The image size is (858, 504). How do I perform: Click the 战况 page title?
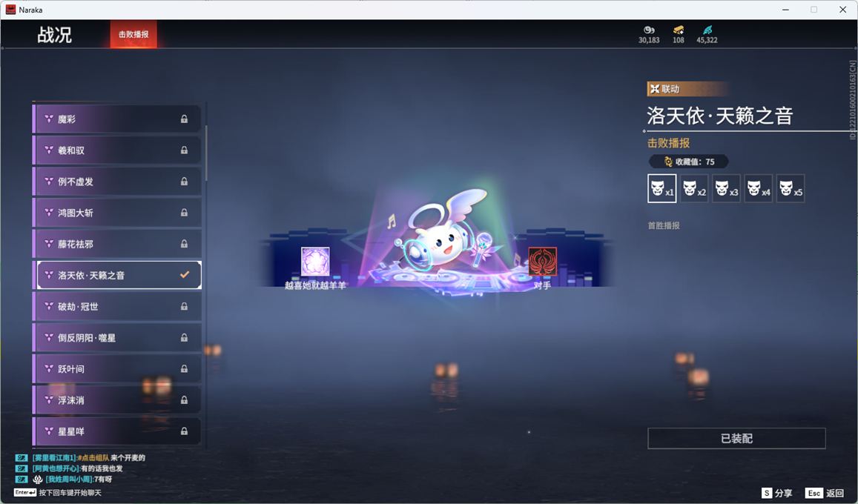point(54,34)
